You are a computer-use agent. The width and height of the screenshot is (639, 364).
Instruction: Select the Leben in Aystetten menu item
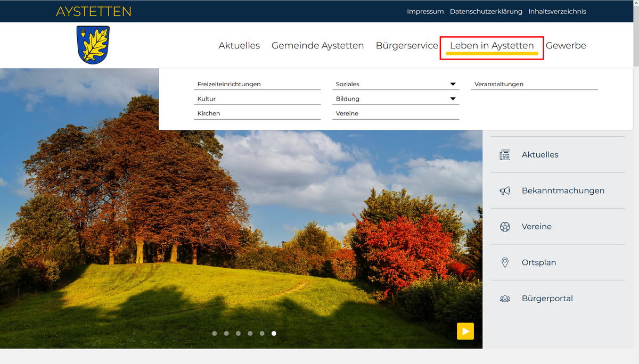click(492, 46)
